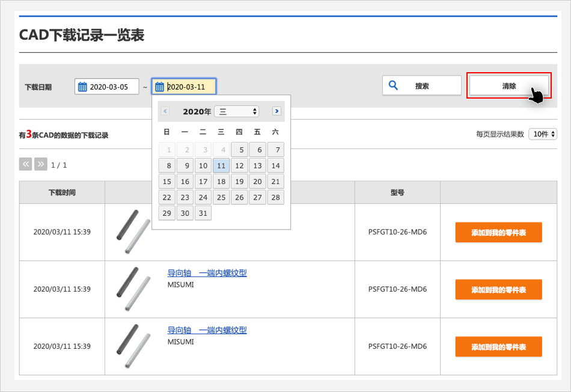
Task: Open the month dropdown in calendar
Action: (x=239, y=111)
